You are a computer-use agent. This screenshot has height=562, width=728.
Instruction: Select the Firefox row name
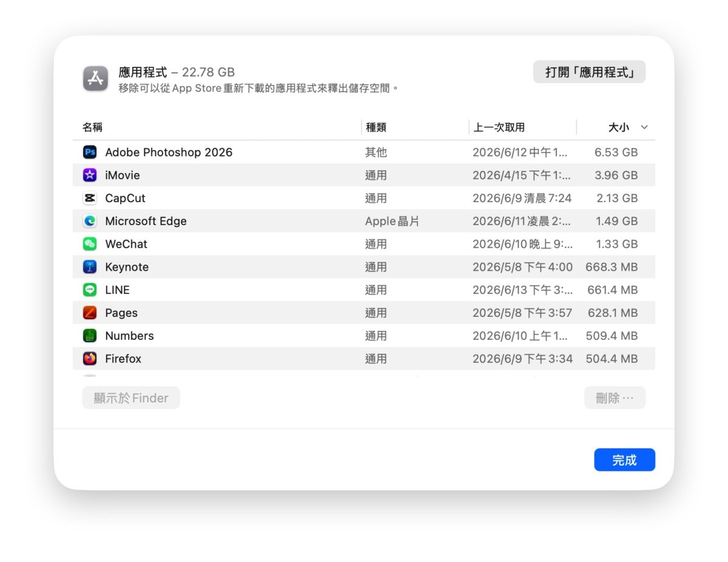click(123, 359)
